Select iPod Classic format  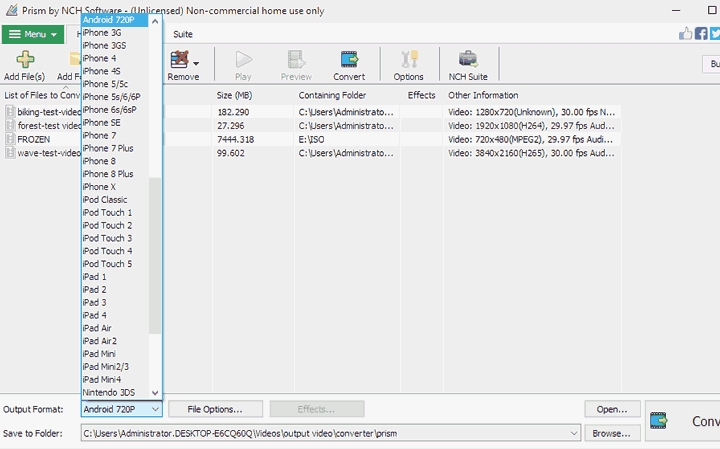pyautogui.click(x=115, y=200)
